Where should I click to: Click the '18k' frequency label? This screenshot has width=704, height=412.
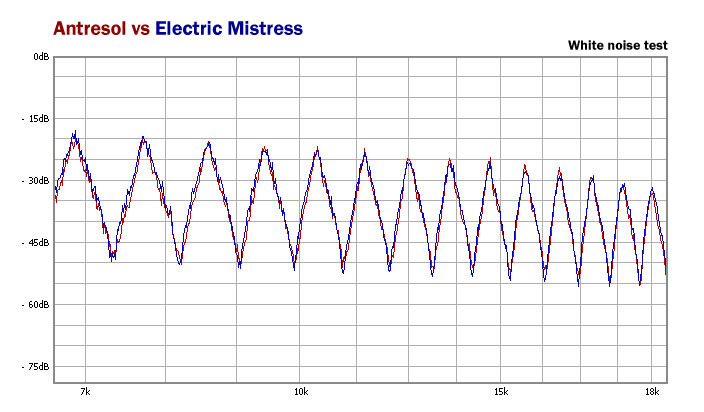[x=652, y=392]
